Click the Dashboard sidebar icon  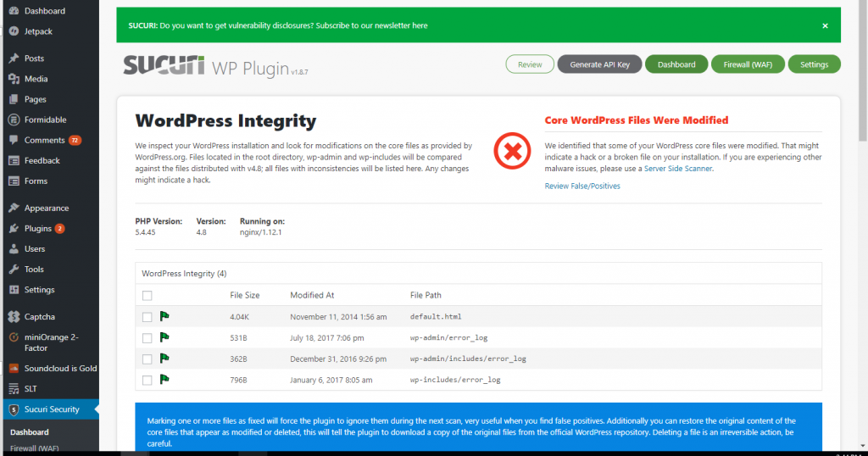(14, 10)
